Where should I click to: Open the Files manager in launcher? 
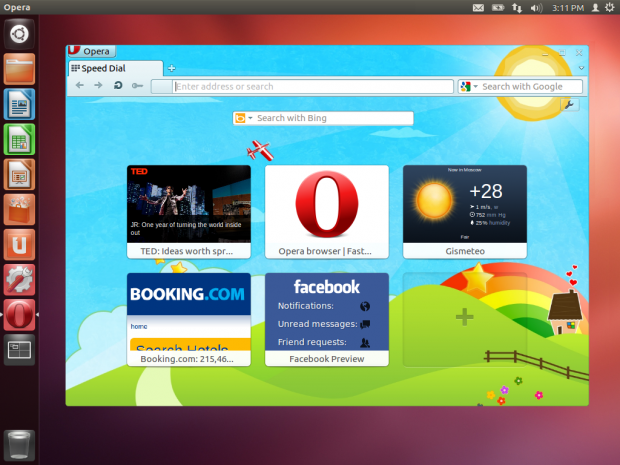(19, 69)
